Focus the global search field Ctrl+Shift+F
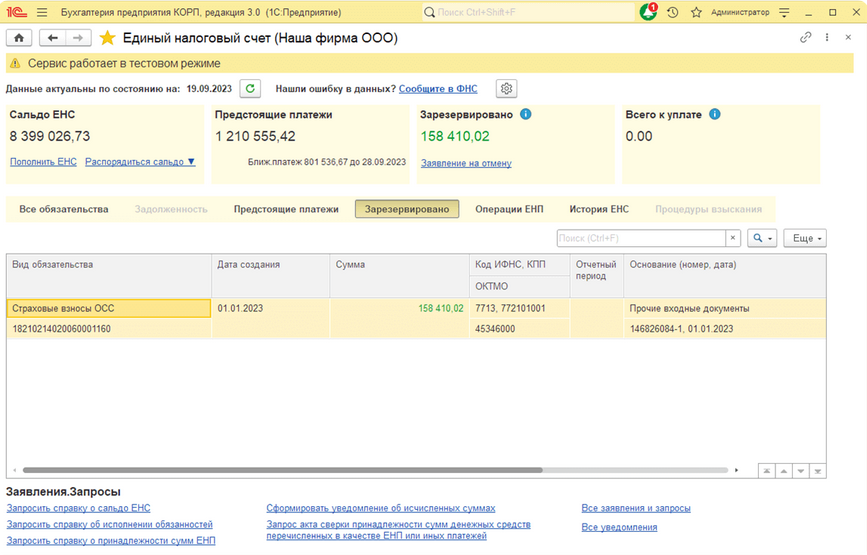The width and height of the screenshot is (867, 555). click(528, 12)
